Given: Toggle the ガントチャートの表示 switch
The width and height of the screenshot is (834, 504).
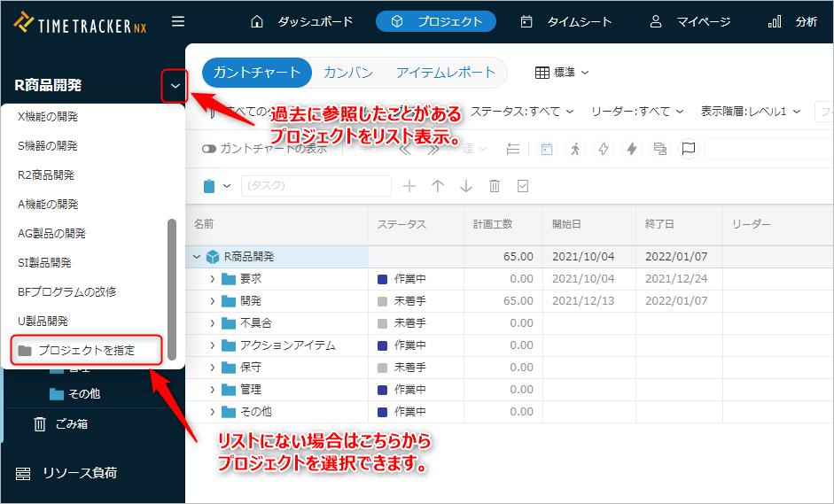Looking at the screenshot, I should coord(209,149).
